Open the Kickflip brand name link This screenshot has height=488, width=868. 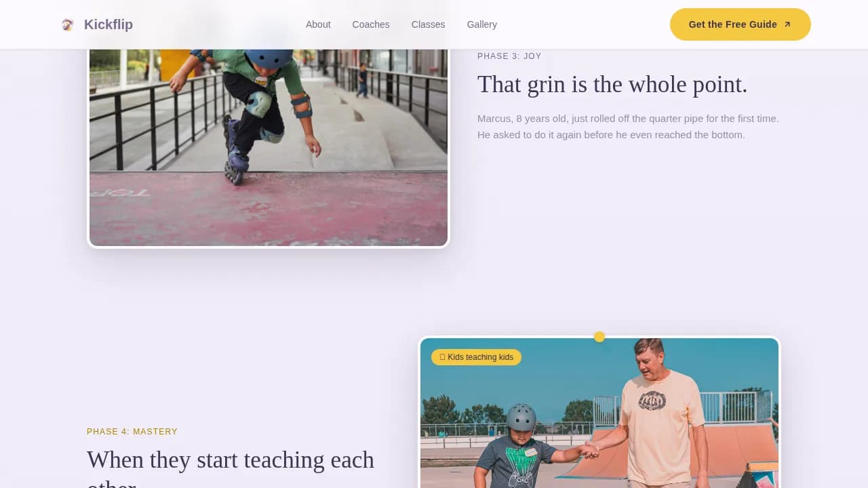[108, 24]
